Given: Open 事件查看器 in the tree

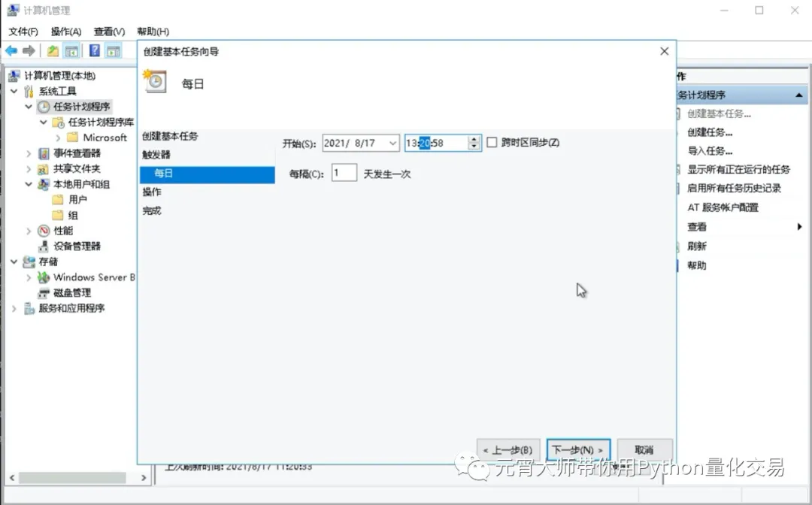Looking at the screenshot, I should 77,153.
